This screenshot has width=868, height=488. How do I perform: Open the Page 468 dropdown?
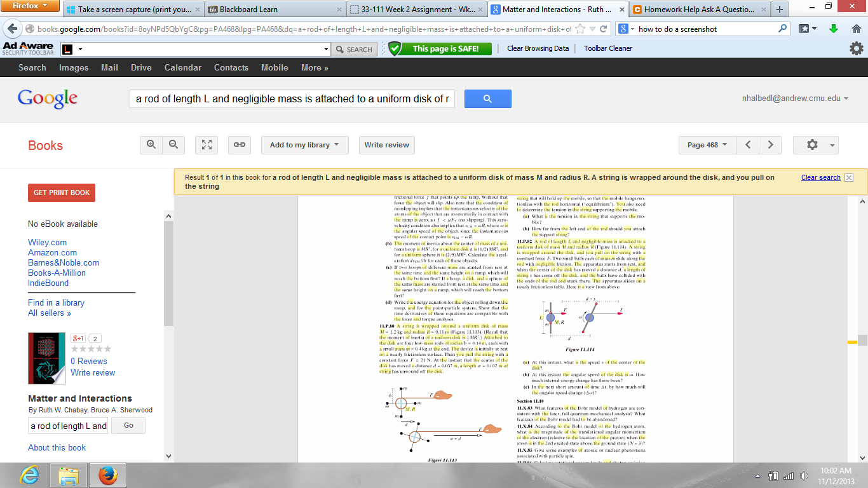tap(707, 145)
